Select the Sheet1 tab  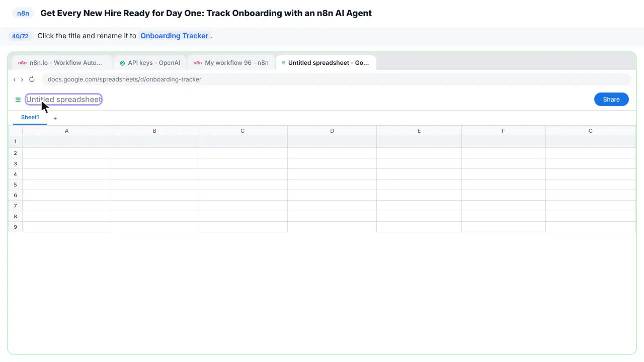30,118
